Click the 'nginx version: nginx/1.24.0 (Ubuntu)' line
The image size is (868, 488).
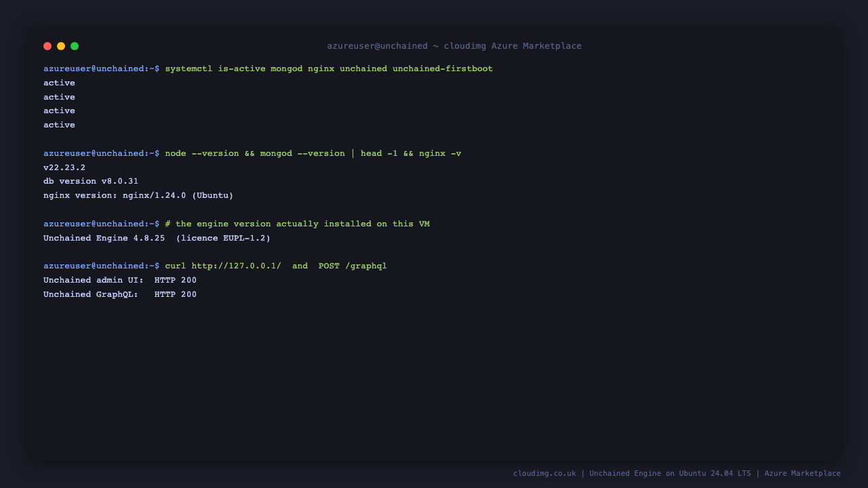click(x=138, y=196)
